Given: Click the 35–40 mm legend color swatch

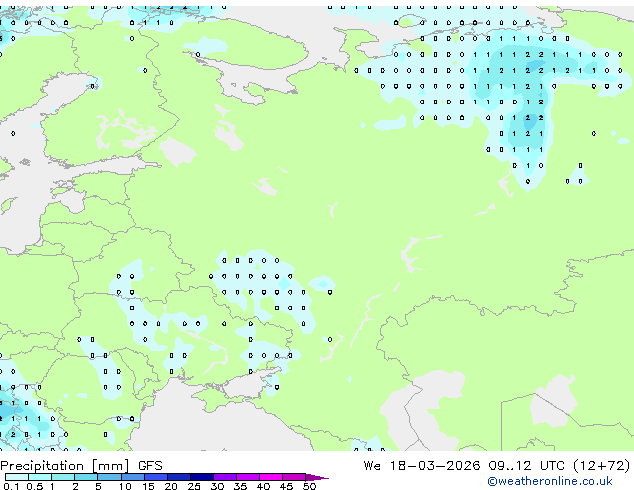Looking at the screenshot, I should 248,477.
